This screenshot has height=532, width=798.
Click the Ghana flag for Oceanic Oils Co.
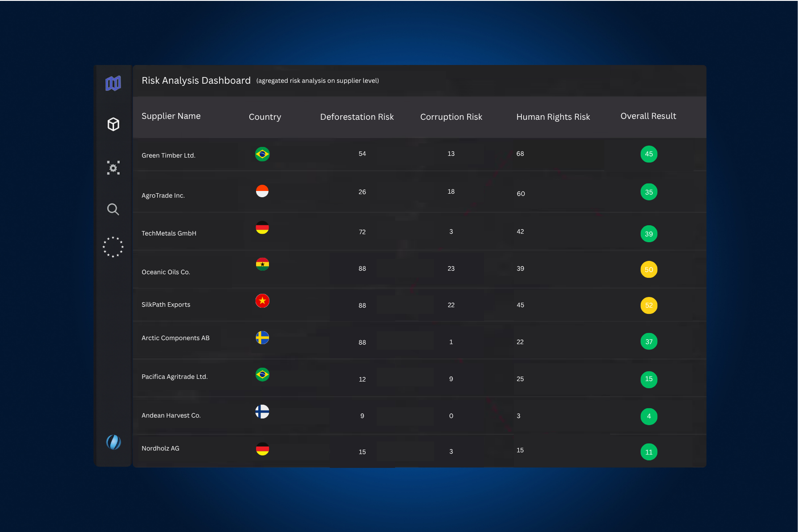coord(262,264)
